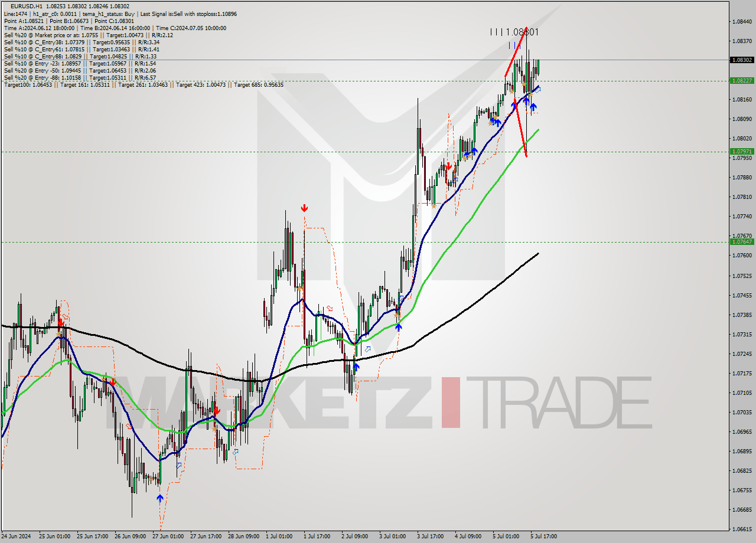Viewport: 756px width, 543px height.
Task: Click the '3 Jul 17:00' time axis label
Action: coord(431,537)
